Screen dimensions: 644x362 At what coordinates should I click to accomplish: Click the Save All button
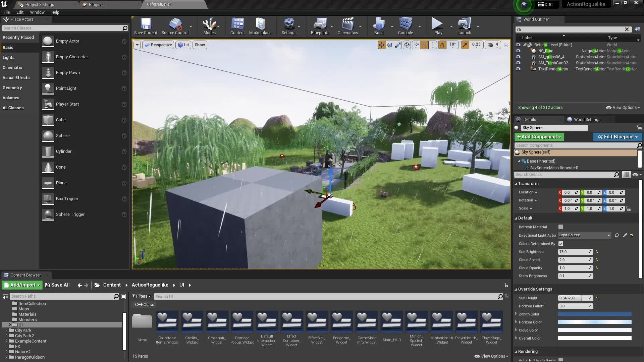tap(57, 285)
